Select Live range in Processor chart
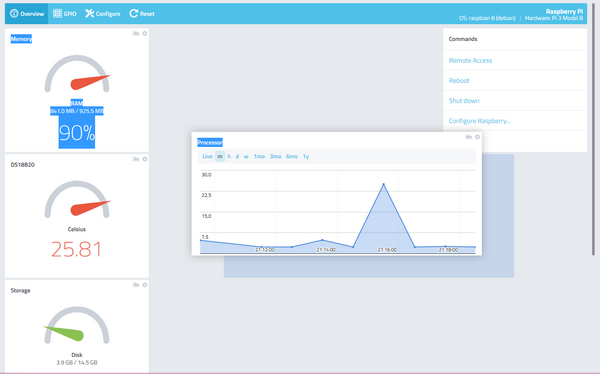The width and height of the screenshot is (600, 374). click(x=207, y=156)
